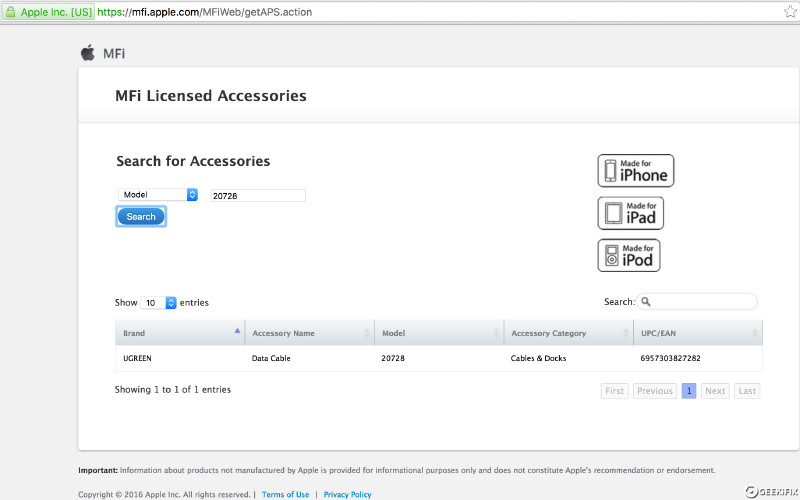
Task: Click the Next pagination button
Action: click(715, 391)
